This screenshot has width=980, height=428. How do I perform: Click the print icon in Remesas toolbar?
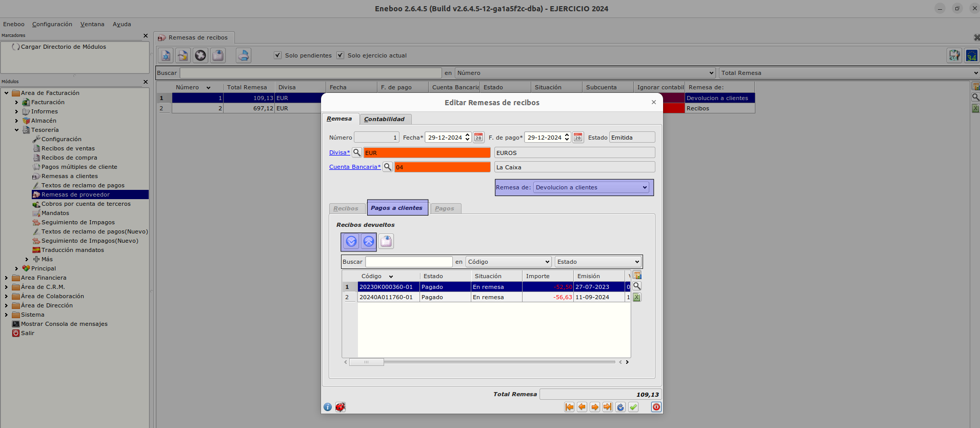point(244,55)
